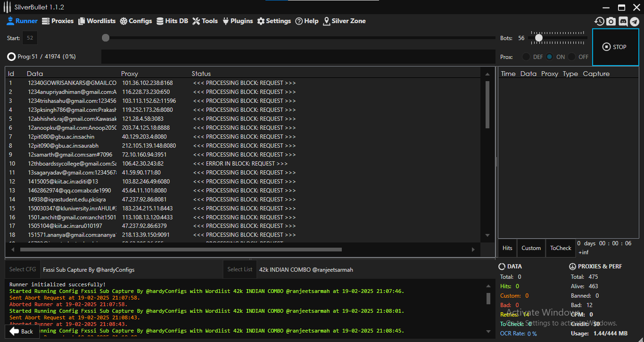Click the 'ERROR IN BLOCK: REQUEST' status
Image resolution: width=644 pixels, height=342 pixels.
[240, 164]
